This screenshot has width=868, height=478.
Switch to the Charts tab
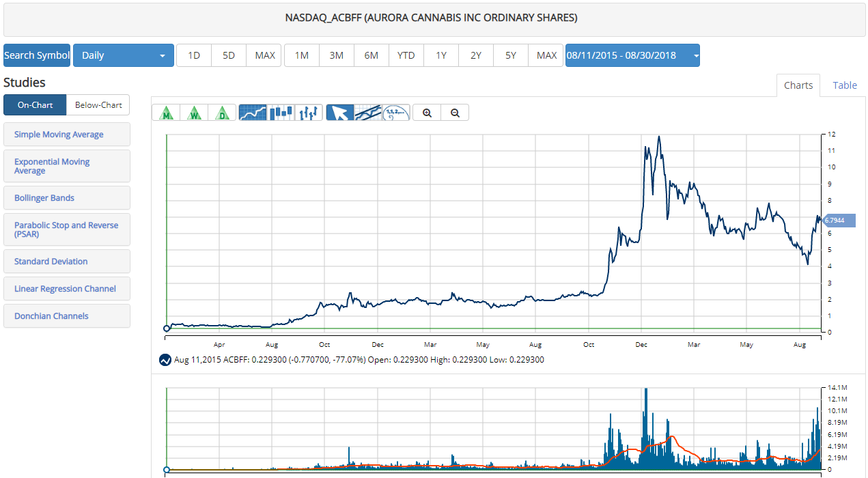click(798, 85)
